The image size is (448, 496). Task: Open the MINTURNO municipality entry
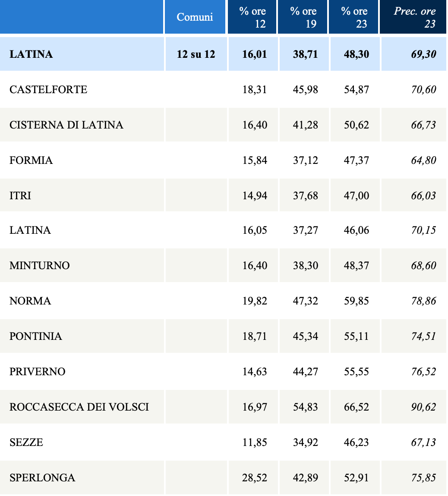[40, 266]
